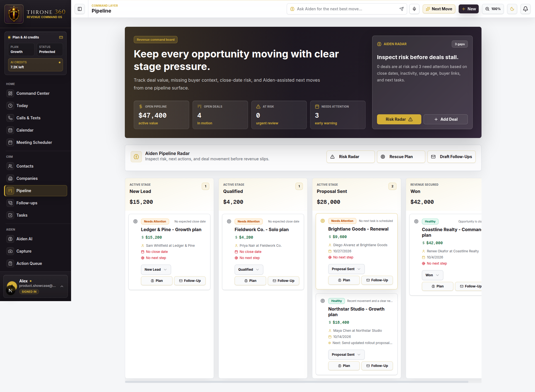Send the Aiden prompt with the paper plane icon
The width and height of the screenshot is (535, 392).
[402, 9]
